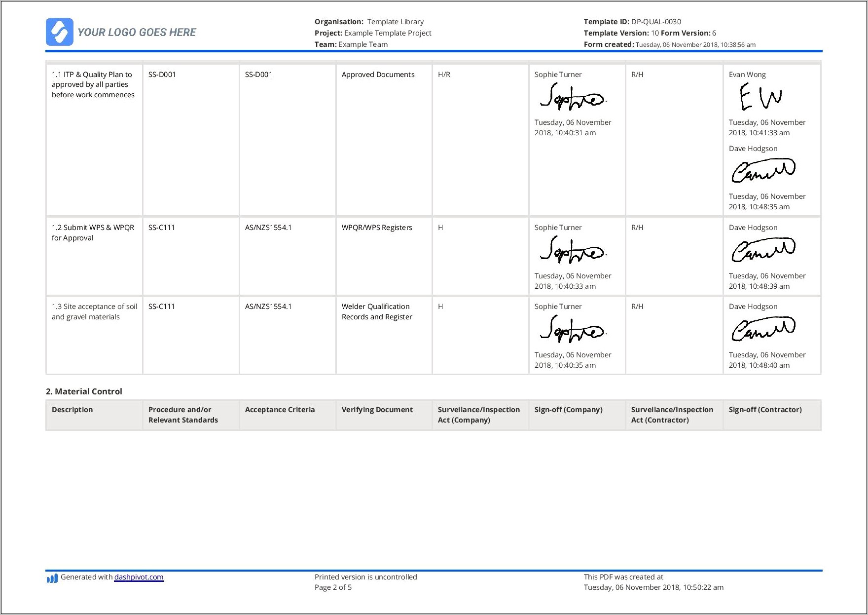Select 'Template ID: DP-QUAL-0030' text

(632, 22)
